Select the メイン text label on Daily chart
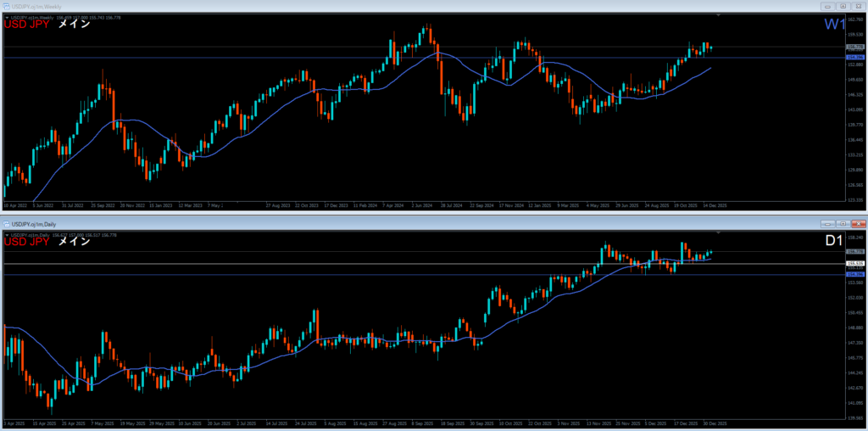 tap(74, 242)
